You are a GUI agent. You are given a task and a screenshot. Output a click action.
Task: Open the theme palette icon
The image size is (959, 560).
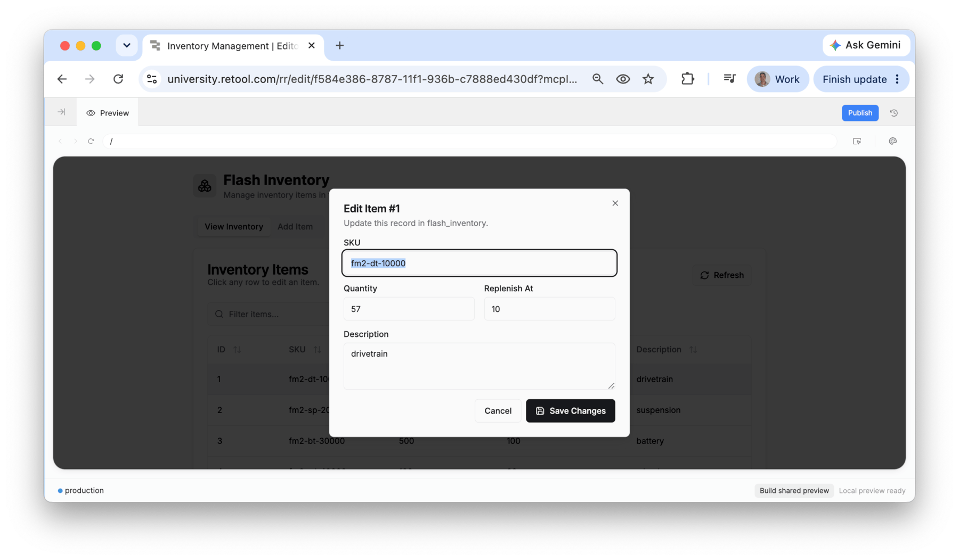pyautogui.click(x=893, y=141)
